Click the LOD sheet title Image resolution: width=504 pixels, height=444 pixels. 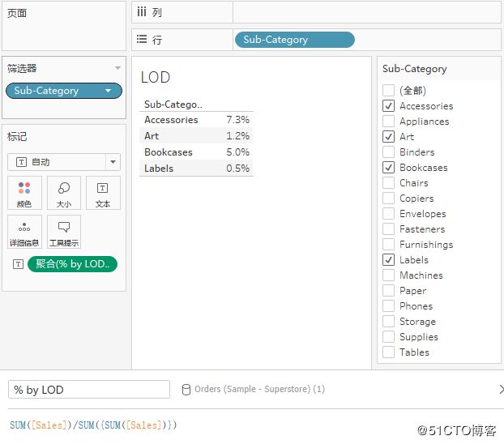[156, 78]
